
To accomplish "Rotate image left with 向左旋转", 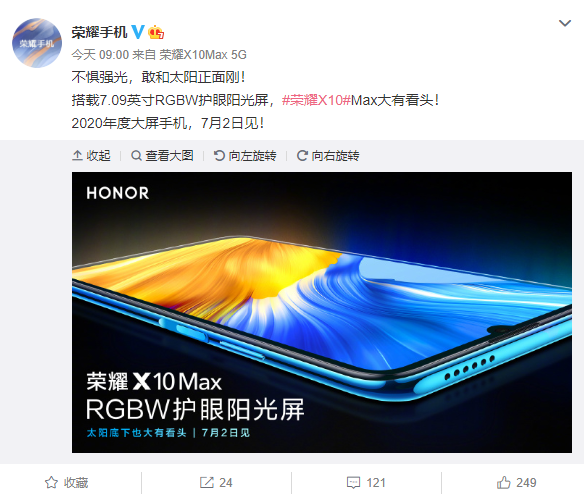I will point(245,156).
